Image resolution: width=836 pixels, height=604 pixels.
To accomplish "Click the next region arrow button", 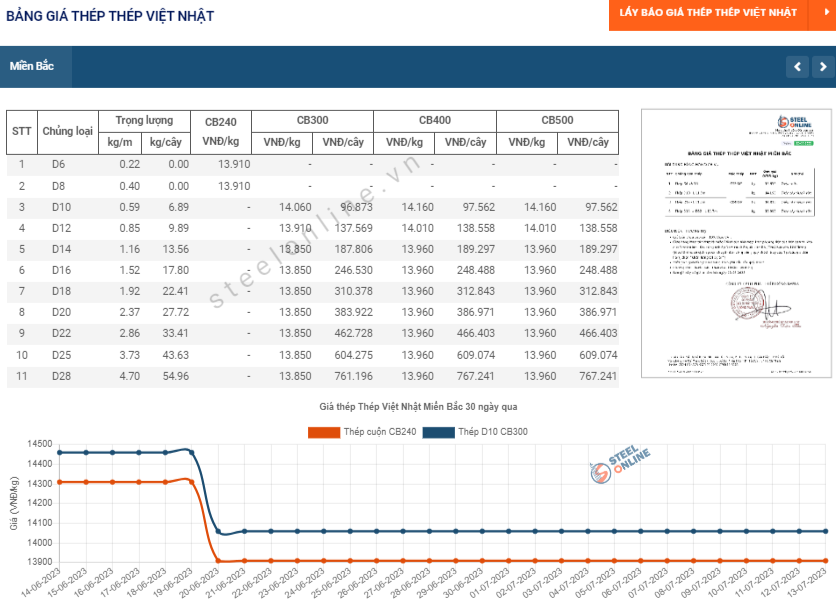I will pos(823,67).
